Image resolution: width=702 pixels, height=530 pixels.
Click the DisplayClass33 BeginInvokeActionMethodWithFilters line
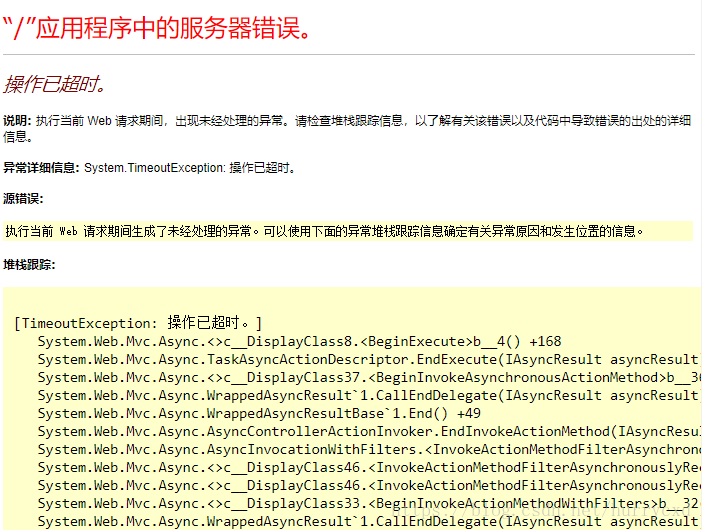pyautogui.click(x=369, y=503)
